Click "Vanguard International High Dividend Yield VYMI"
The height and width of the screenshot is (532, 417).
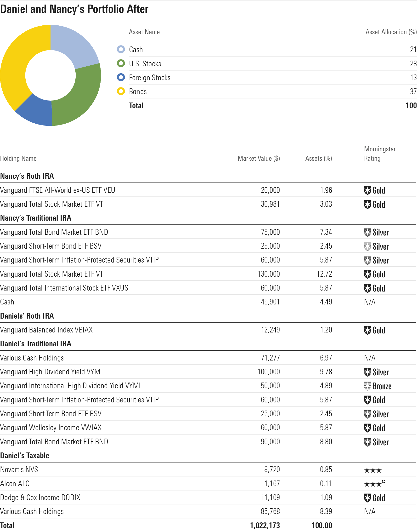[x=70, y=386]
